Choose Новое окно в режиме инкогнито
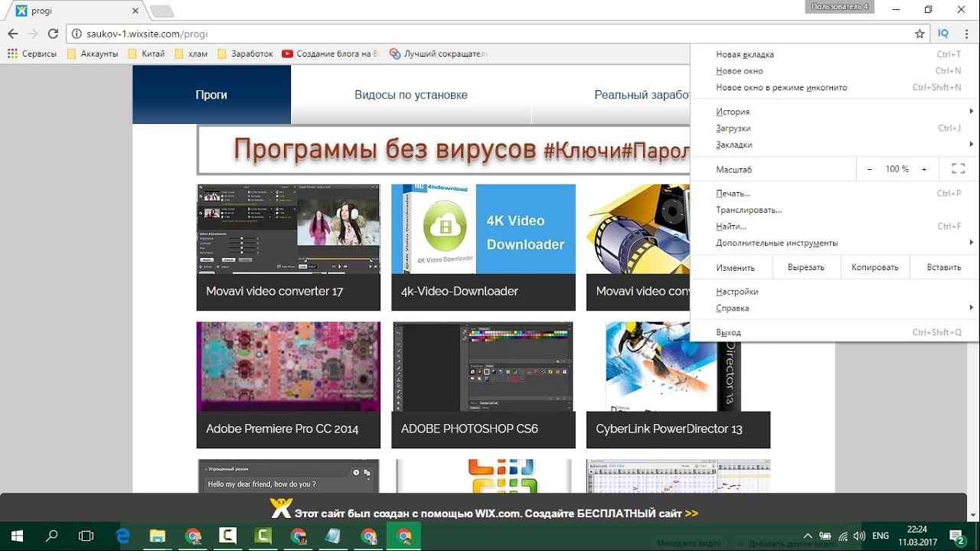The image size is (980, 551). 835,87
